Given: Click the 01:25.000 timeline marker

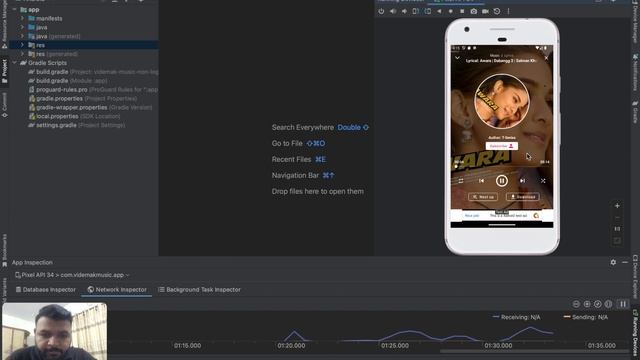Looking at the screenshot, I should pyautogui.click(x=395, y=345).
